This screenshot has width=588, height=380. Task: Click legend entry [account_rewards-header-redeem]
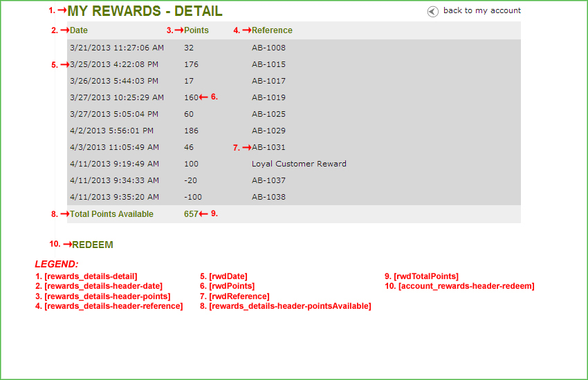pos(466,286)
